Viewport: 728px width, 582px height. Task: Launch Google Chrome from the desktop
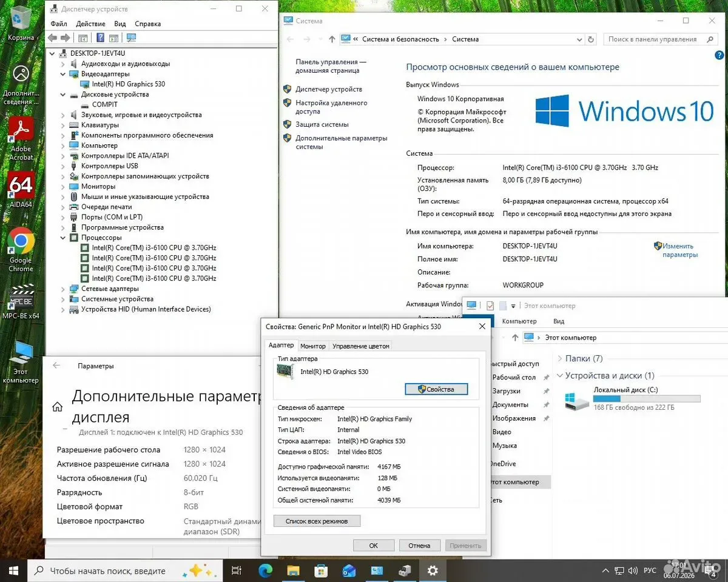click(21, 250)
